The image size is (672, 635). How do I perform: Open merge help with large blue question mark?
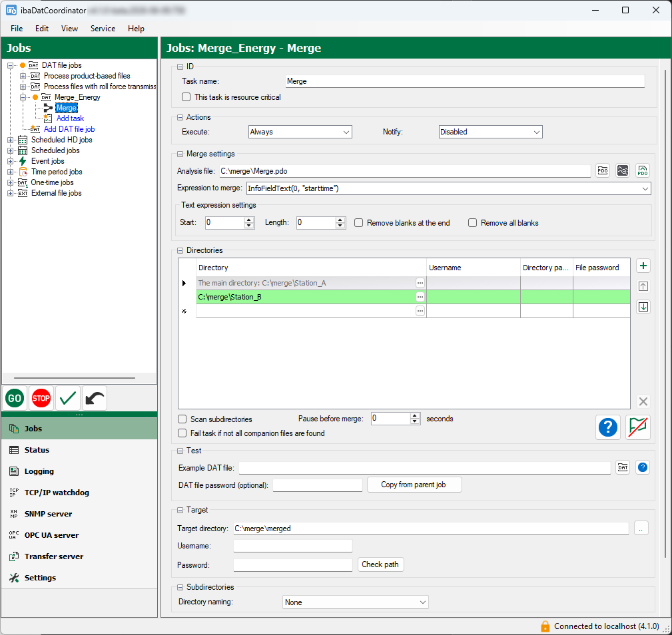tap(607, 427)
